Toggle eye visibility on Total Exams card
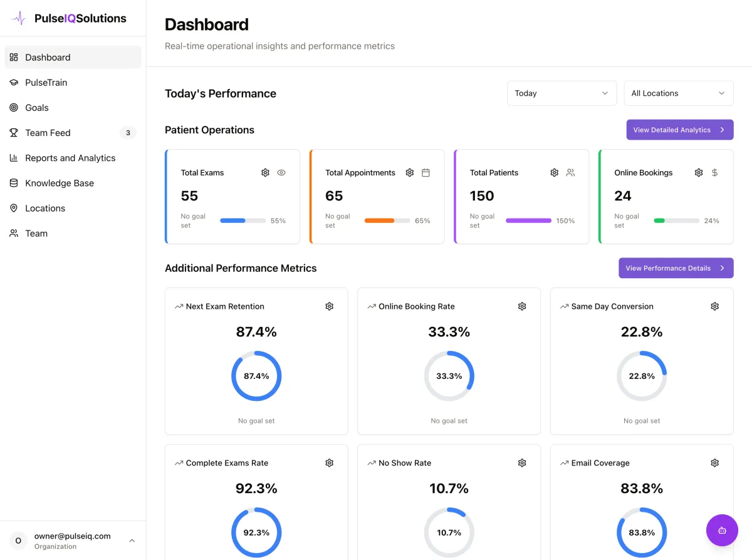 (281, 173)
